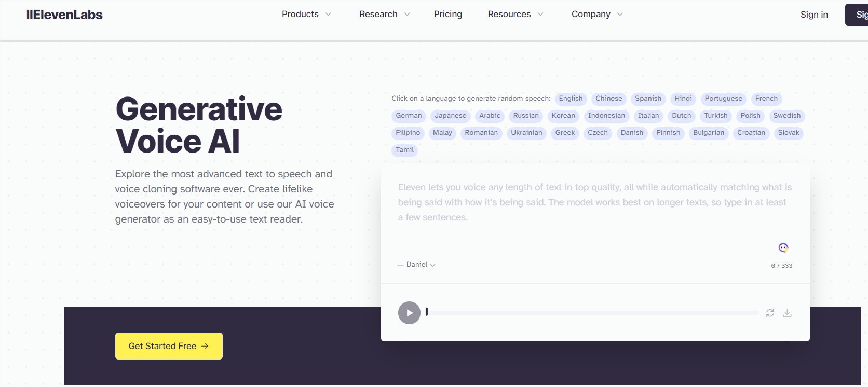Click the Bulgarian language chip
868x387 pixels.
[x=709, y=133]
